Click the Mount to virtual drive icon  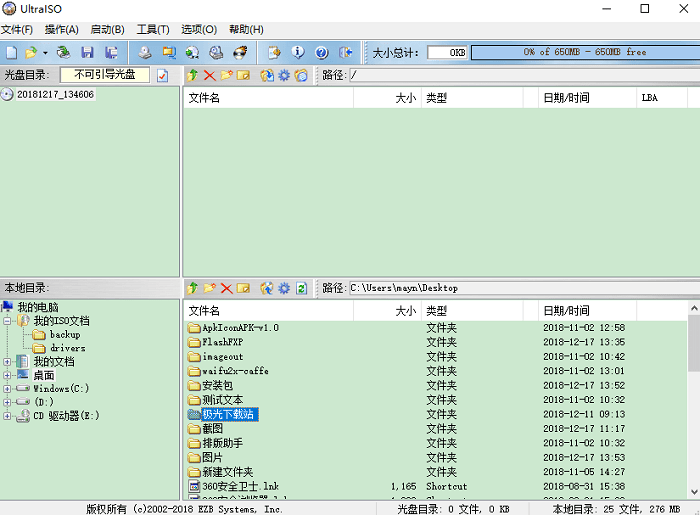click(217, 53)
